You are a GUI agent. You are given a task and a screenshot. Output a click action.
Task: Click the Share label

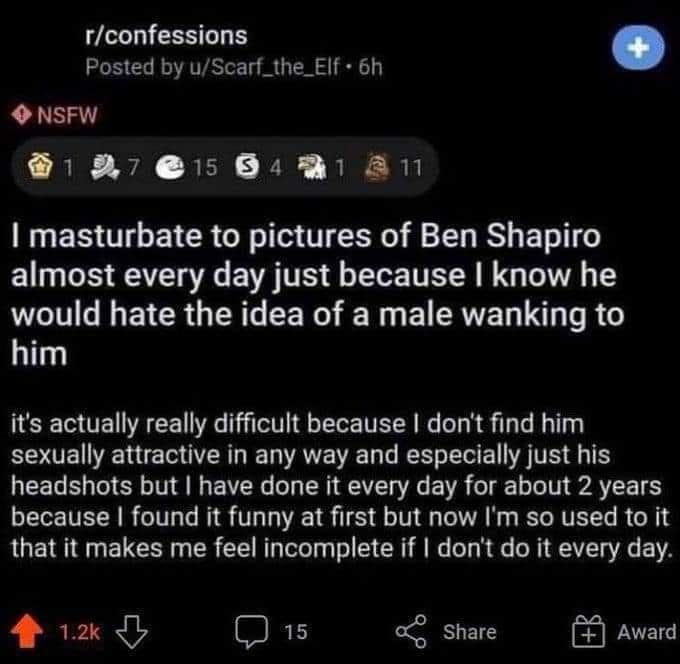coord(469,631)
